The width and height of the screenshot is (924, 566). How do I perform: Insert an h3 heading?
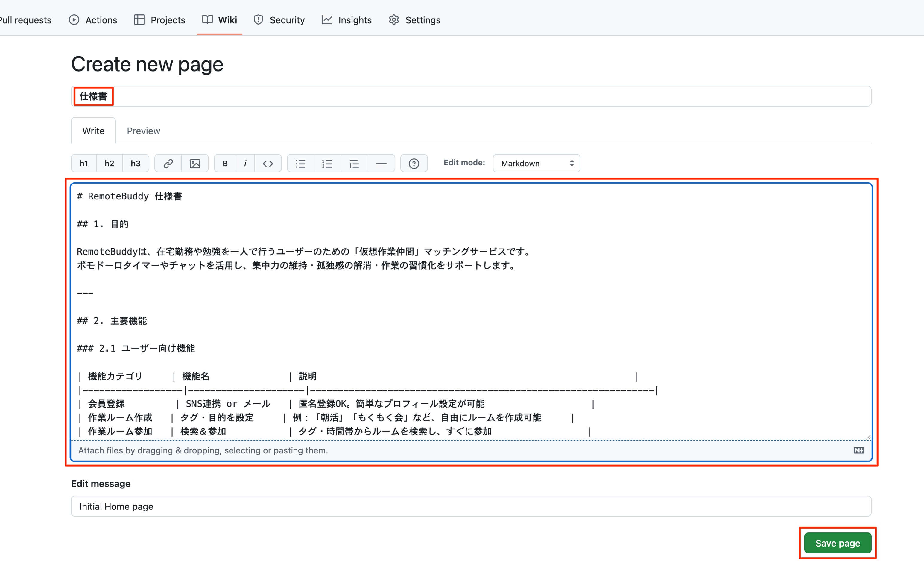pyautogui.click(x=135, y=163)
